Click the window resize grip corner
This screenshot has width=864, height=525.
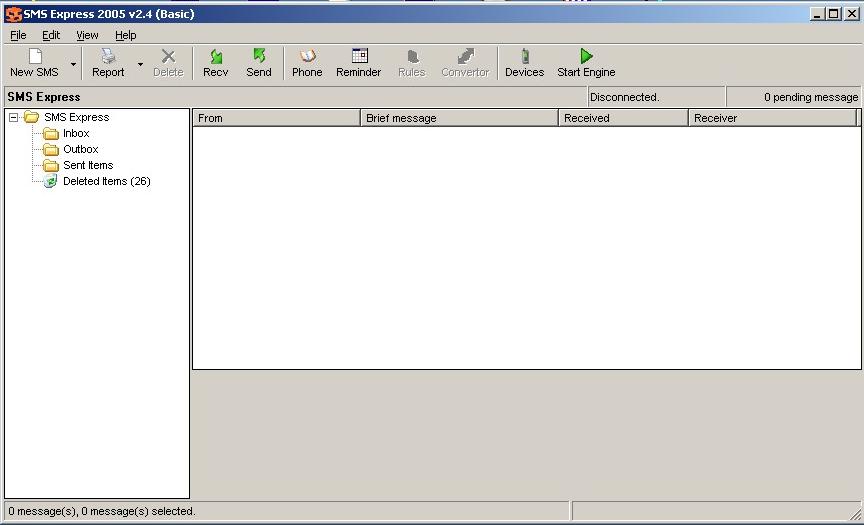coord(855,515)
